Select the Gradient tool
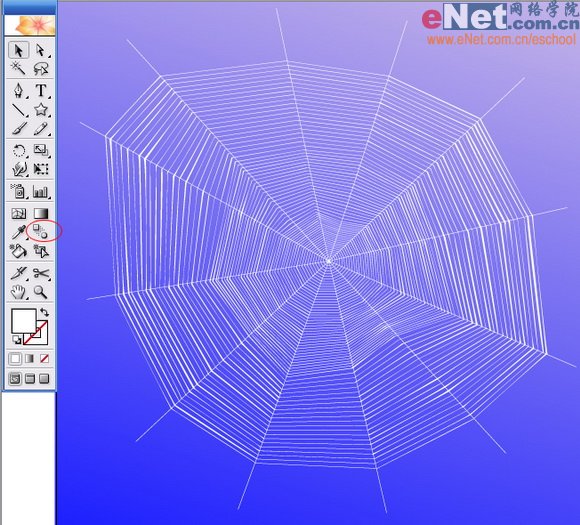 (41, 213)
